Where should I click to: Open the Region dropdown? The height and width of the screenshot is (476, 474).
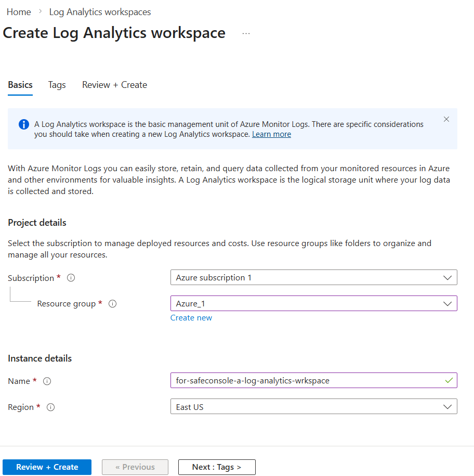pyautogui.click(x=313, y=407)
